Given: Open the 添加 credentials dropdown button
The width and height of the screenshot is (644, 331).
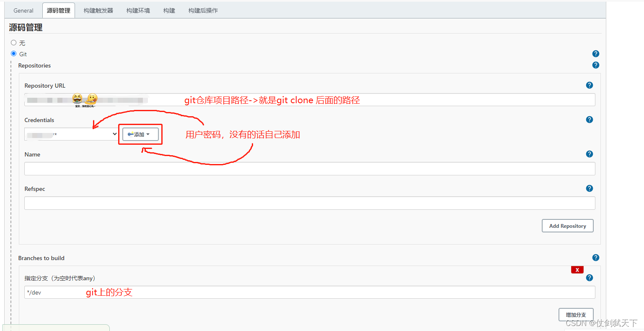Looking at the screenshot, I should tap(140, 134).
